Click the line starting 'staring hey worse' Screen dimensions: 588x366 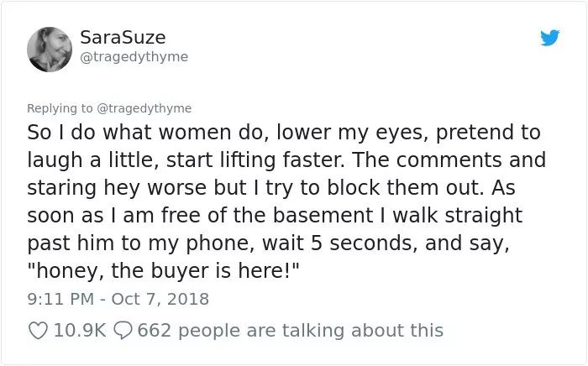point(271,188)
